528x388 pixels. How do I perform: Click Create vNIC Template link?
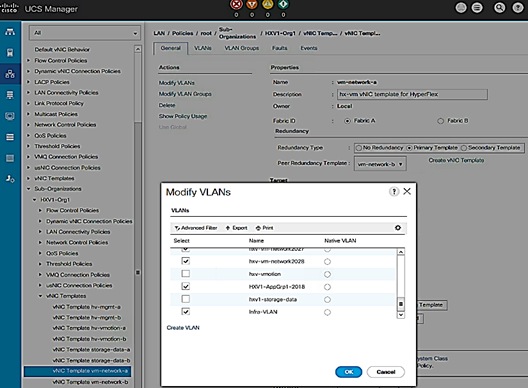click(456, 160)
